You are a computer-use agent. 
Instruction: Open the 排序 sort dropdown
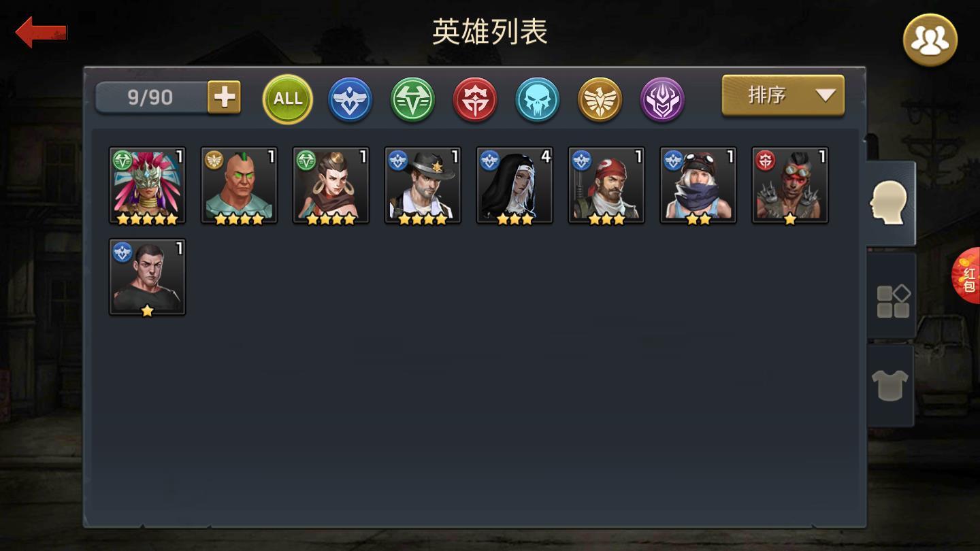click(x=783, y=95)
